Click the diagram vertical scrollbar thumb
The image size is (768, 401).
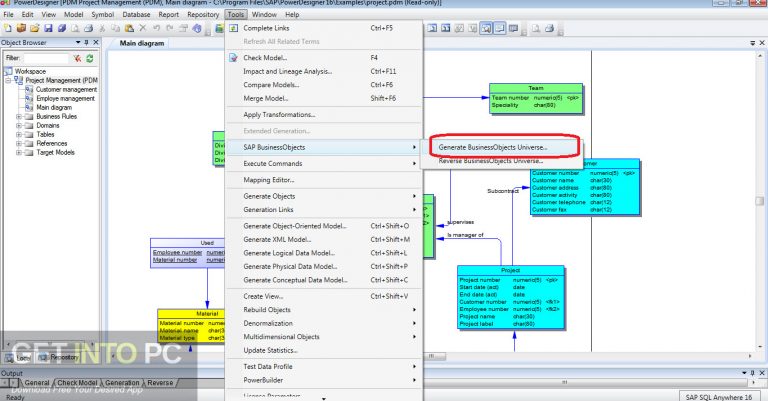tap(759, 201)
